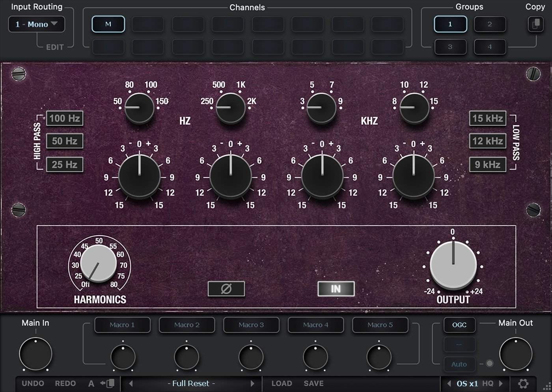Click the phase invert Ø button
552x392 pixels.
[226, 289]
